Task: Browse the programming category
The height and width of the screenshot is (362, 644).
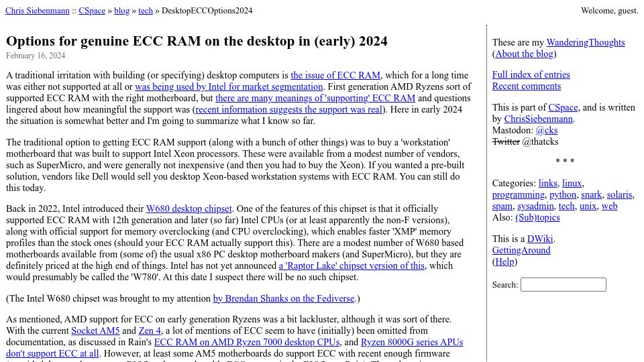Action: tap(519, 194)
